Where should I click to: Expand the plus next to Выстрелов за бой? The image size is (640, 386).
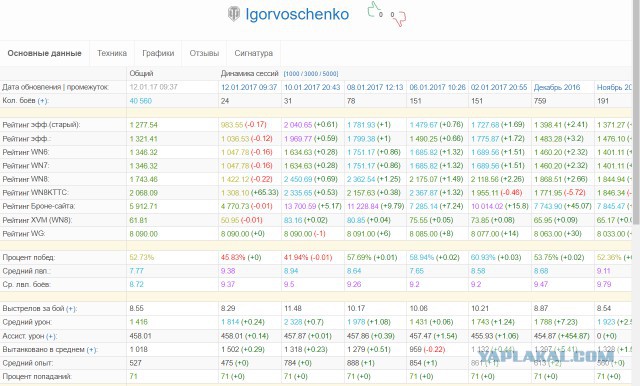(x=71, y=309)
